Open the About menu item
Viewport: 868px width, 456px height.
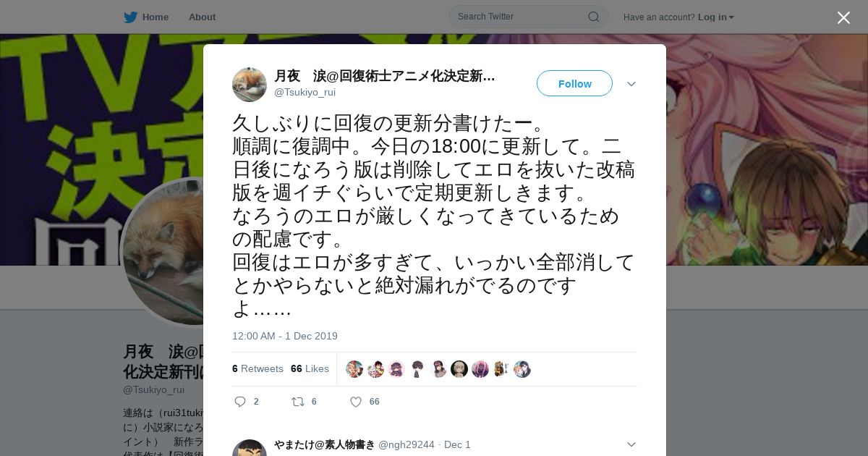pos(202,17)
